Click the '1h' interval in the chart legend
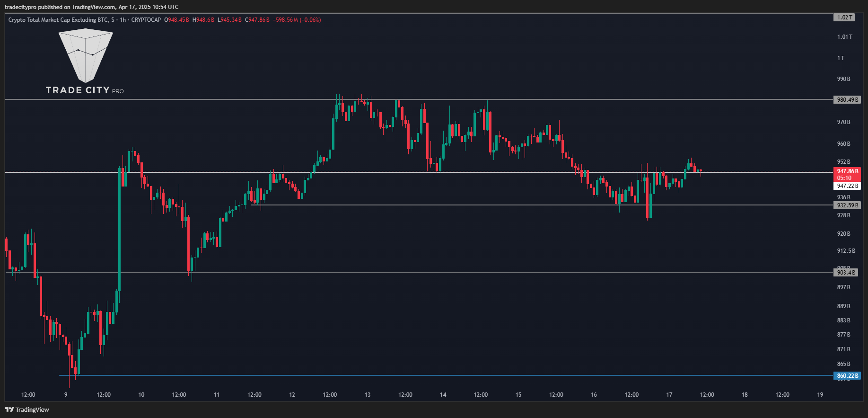 (123, 20)
